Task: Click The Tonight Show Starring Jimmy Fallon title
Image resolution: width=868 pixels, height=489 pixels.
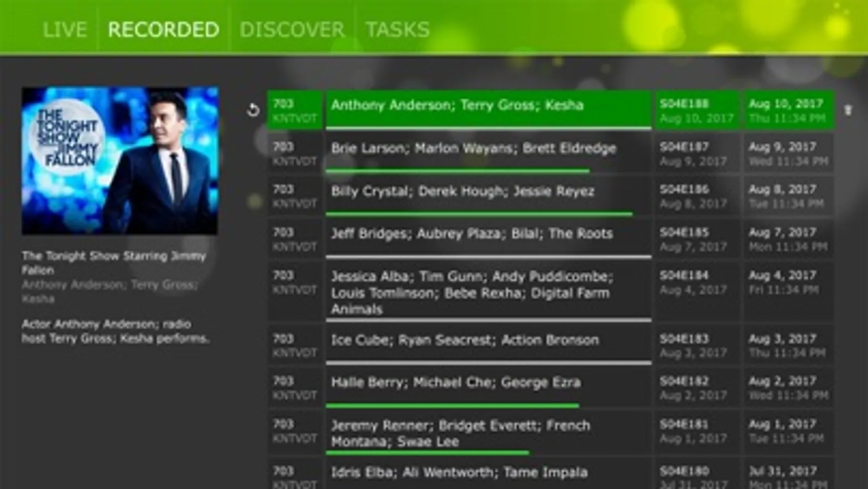Action: 114,263
